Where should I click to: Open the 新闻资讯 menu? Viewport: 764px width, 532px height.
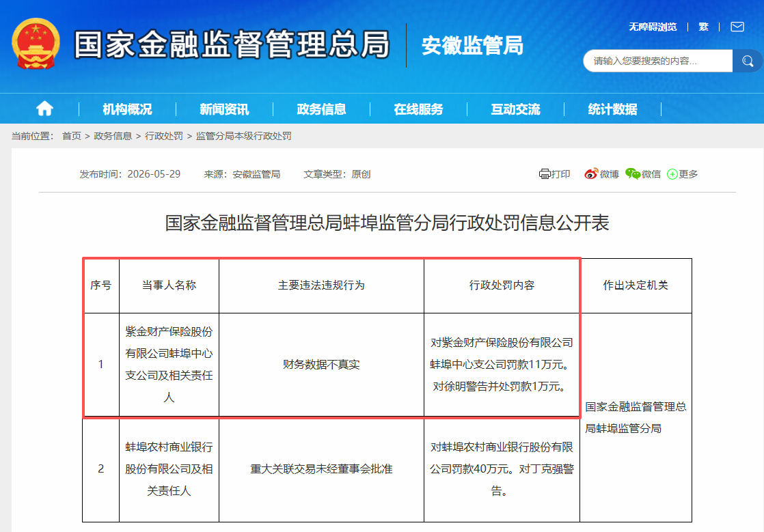coord(224,109)
